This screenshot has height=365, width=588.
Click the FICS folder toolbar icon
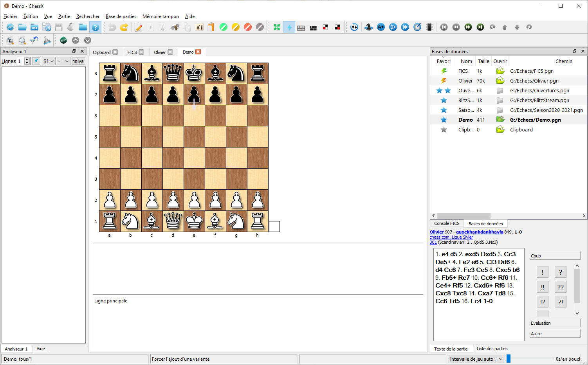pyautogui.click(x=34, y=27)
